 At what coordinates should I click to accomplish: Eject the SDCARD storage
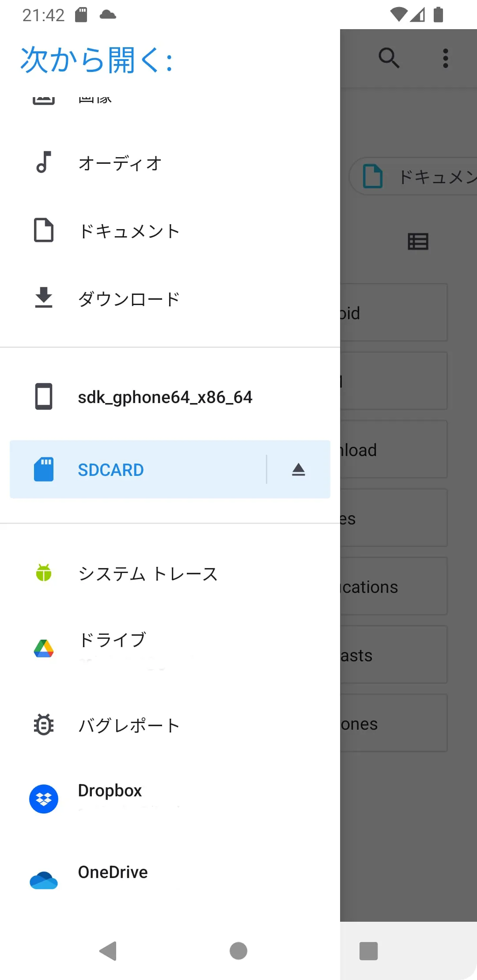299,469
